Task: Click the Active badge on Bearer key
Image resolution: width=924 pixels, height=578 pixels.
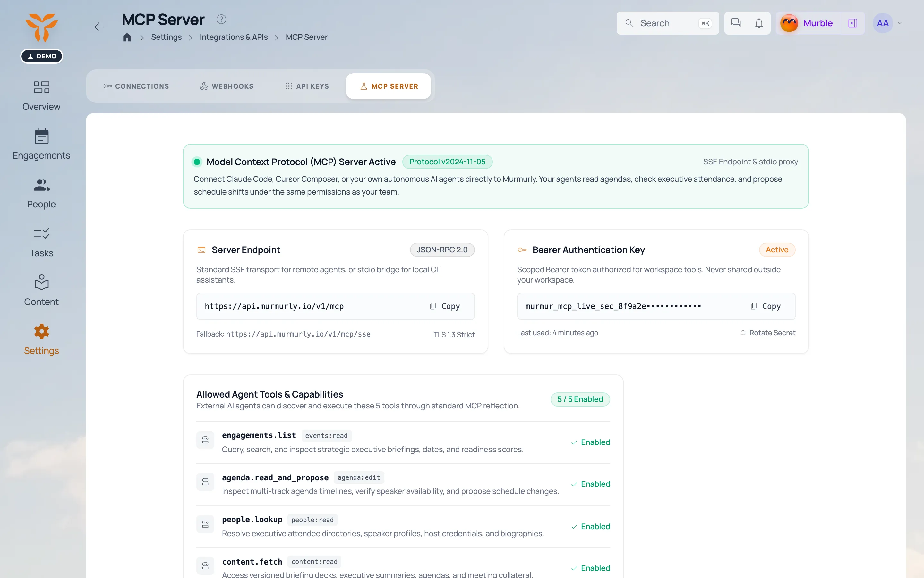Action: point(777,250)
